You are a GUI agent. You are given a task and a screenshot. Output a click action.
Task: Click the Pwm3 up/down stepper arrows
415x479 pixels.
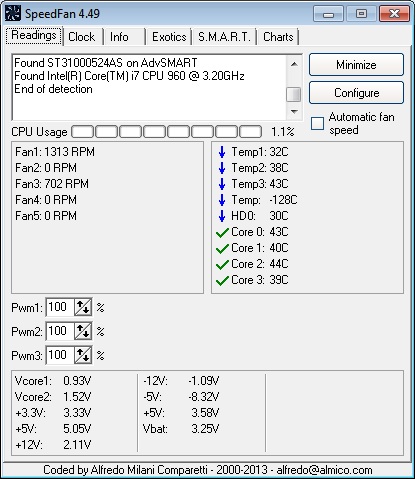pos(83,355)
